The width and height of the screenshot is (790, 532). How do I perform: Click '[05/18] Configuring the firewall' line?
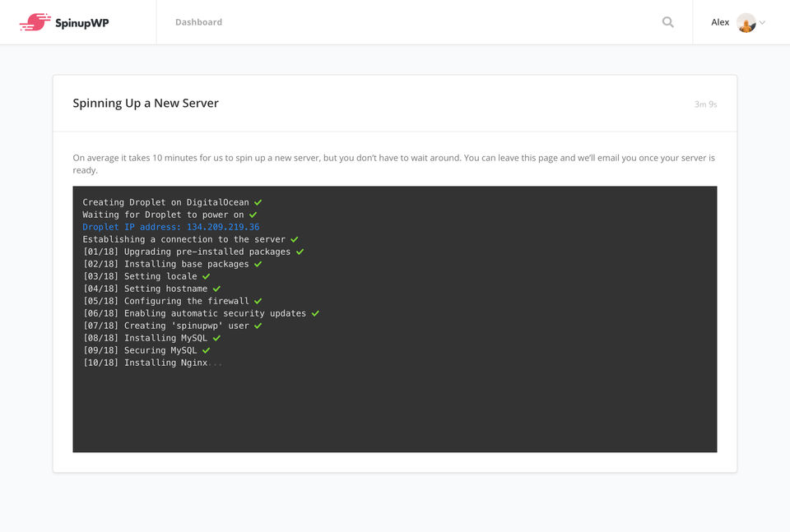tap(172, 301)
